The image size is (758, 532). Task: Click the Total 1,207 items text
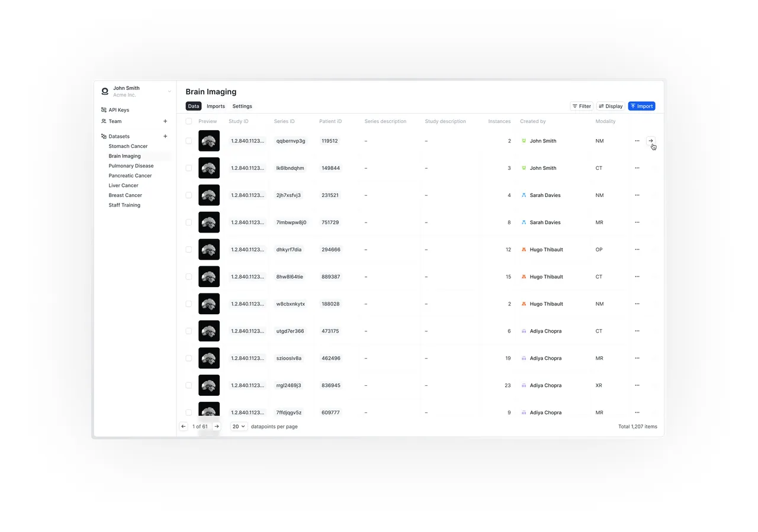tap(638, 427)
